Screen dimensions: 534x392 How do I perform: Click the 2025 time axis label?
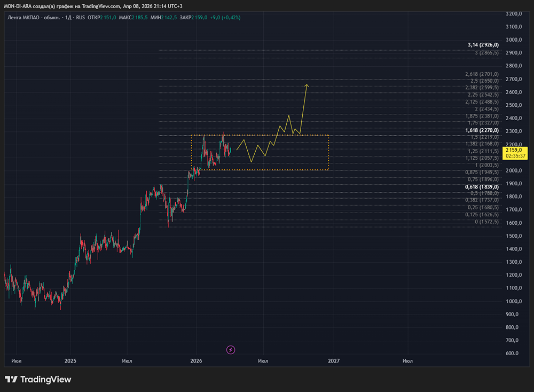(x=70, y=360)
